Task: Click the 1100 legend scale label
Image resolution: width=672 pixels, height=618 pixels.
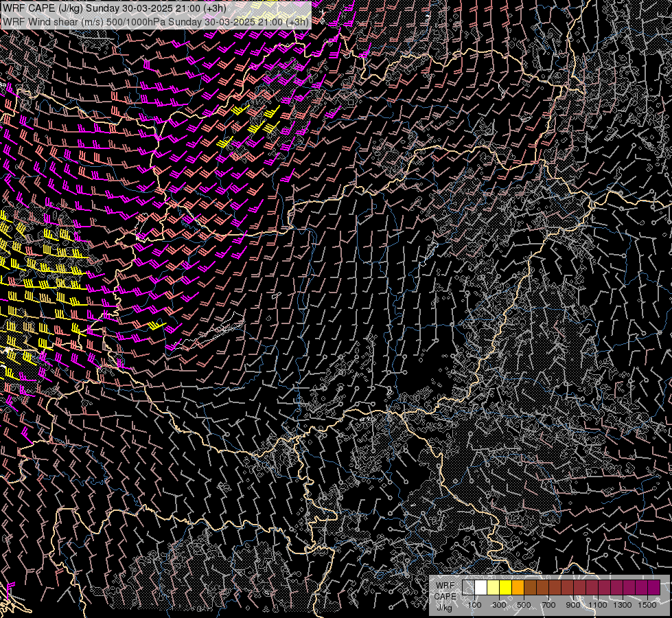Action: [598, 605]
